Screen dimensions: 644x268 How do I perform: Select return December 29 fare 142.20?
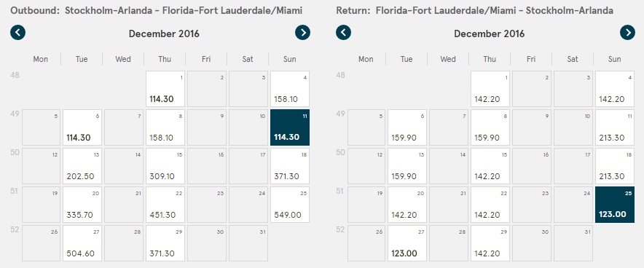pos(490,243)
